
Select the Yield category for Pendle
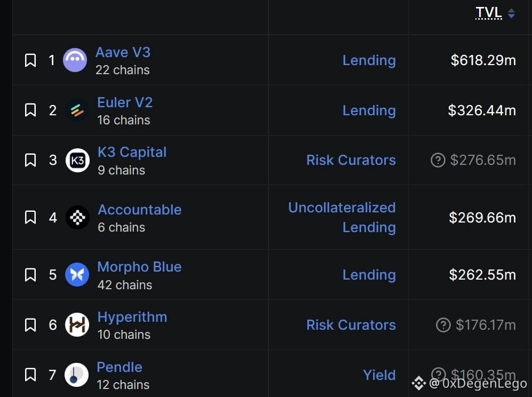pyautogui.click(x=379, y=375)
